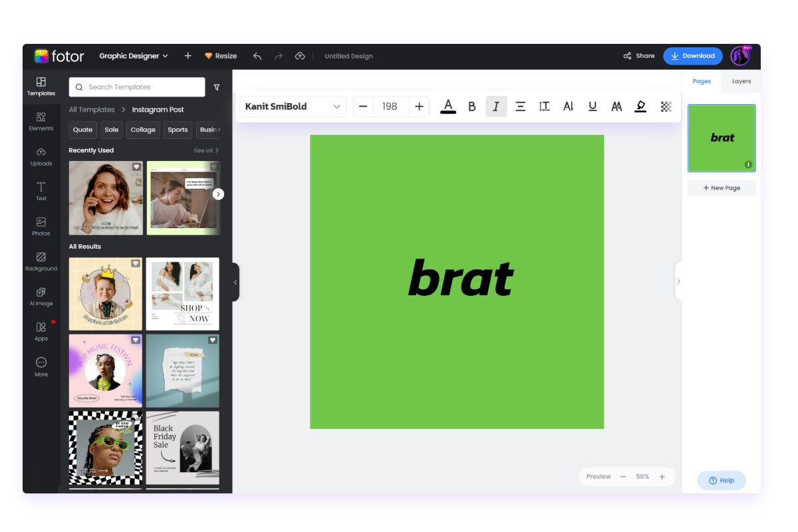Click the undo arrow icon
This screenshot has height=532, width=798.
pos(257,56)
